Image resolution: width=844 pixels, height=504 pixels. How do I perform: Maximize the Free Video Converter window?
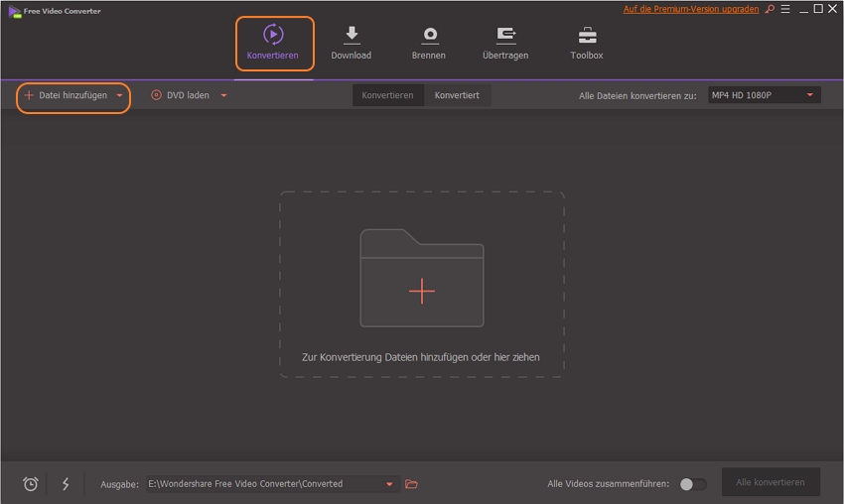click(x=818, y=9)
